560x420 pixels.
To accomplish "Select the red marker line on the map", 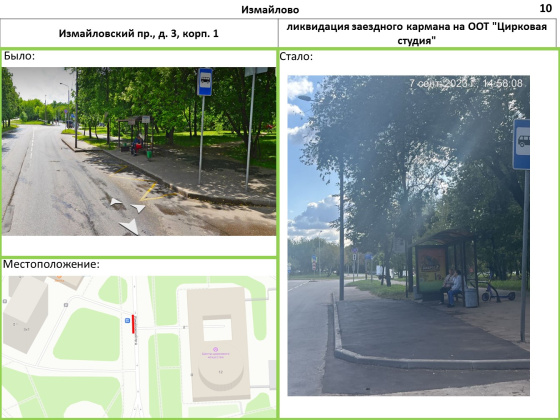I will point(133,324).
